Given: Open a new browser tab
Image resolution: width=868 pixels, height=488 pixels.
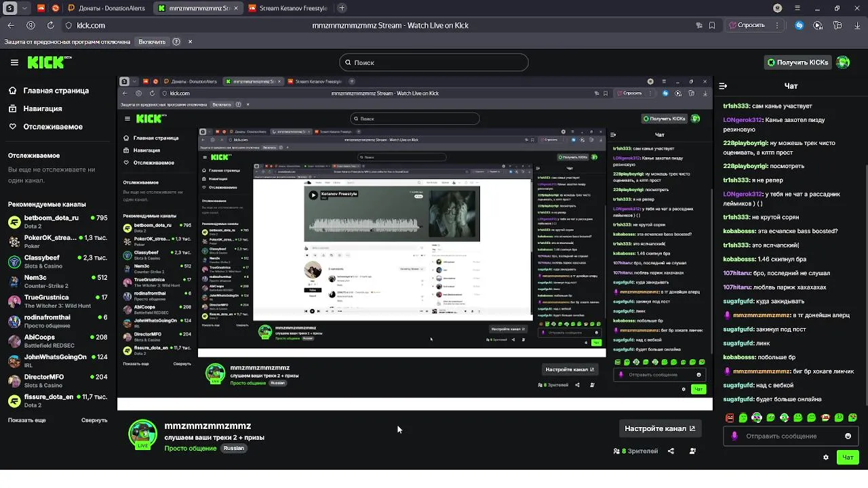Looking at the screenshot, I should point(342,8).
